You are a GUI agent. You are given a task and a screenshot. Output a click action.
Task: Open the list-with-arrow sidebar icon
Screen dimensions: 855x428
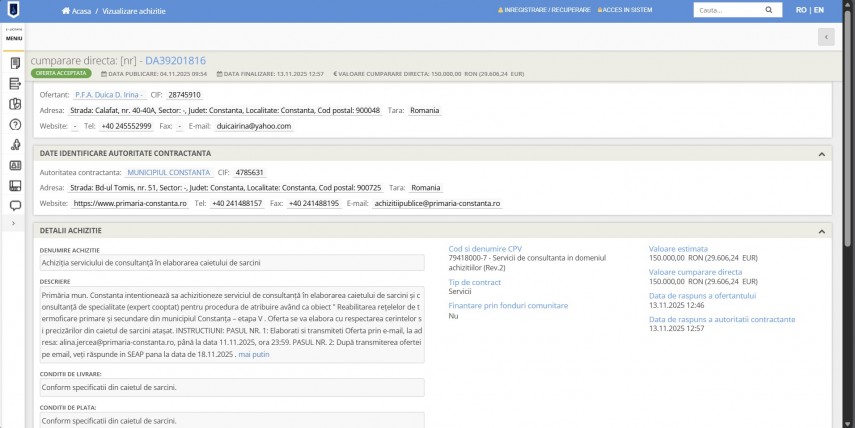(x=15, y=83)
